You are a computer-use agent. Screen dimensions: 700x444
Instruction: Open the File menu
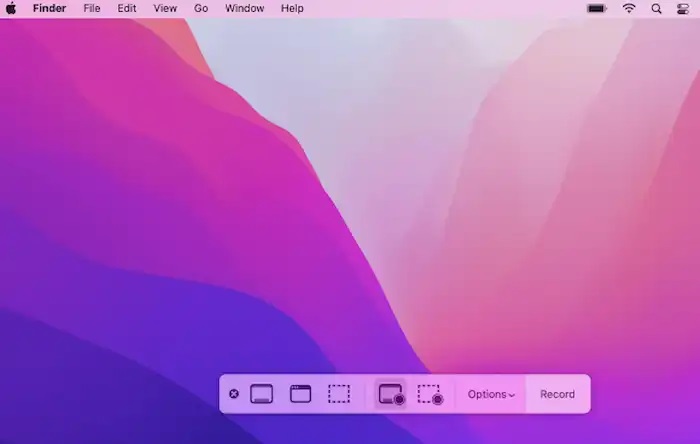click(x=92, y=8)
